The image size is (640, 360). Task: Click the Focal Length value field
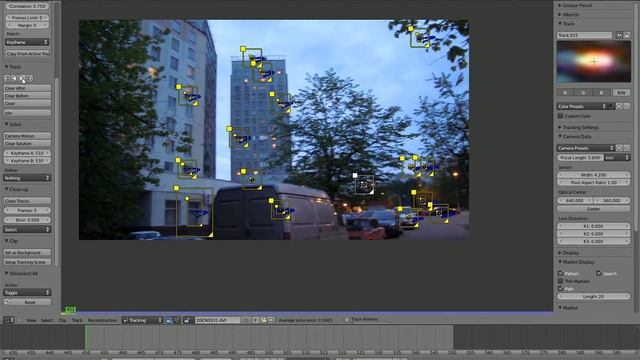pyautogui.click(x=580, y=158)
